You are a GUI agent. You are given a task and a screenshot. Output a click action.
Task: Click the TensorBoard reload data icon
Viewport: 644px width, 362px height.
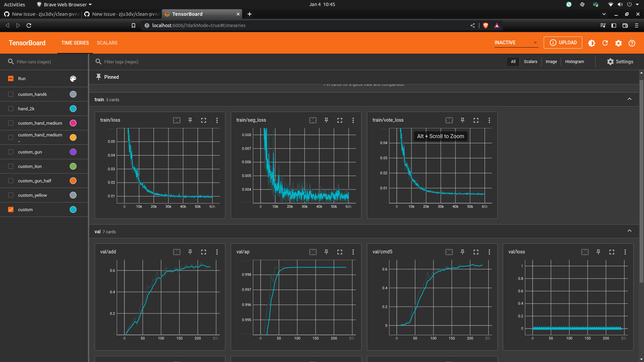coord(605,43)
